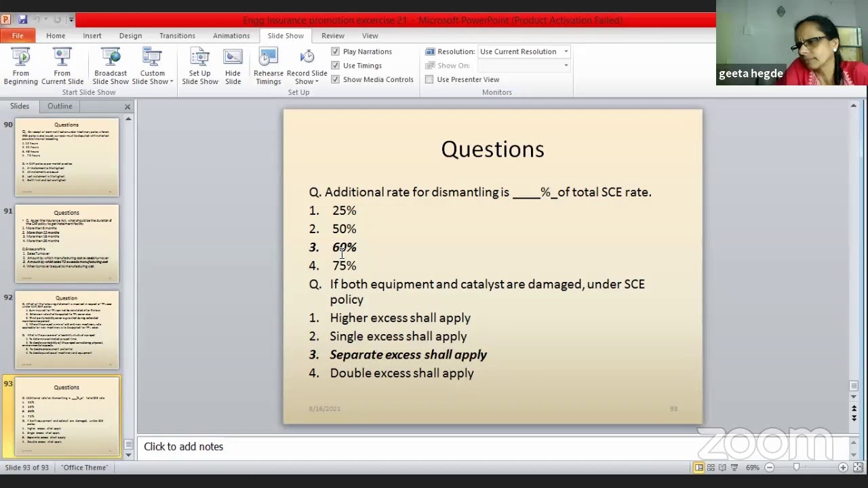
Task: Switch to the Home tab
Action: coord(56,35)
